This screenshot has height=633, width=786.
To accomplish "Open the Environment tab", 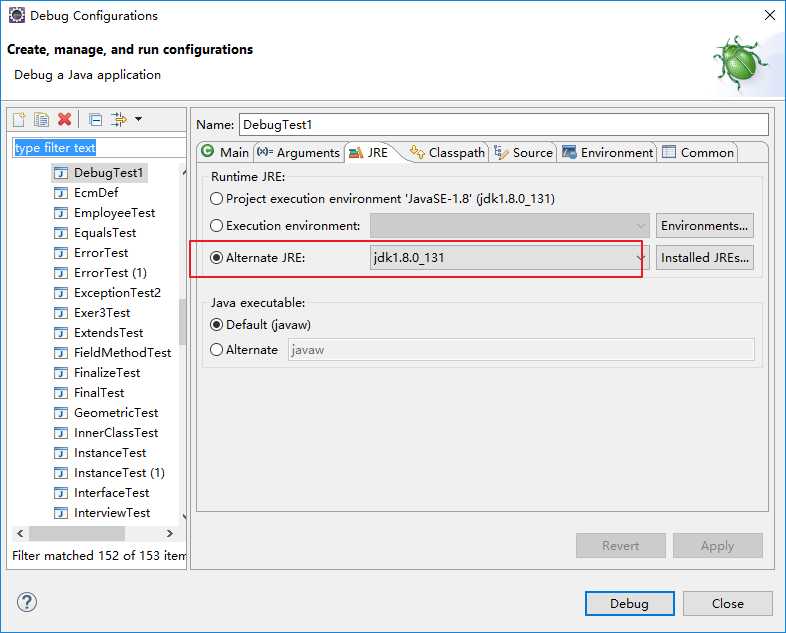I will [607, 152].
